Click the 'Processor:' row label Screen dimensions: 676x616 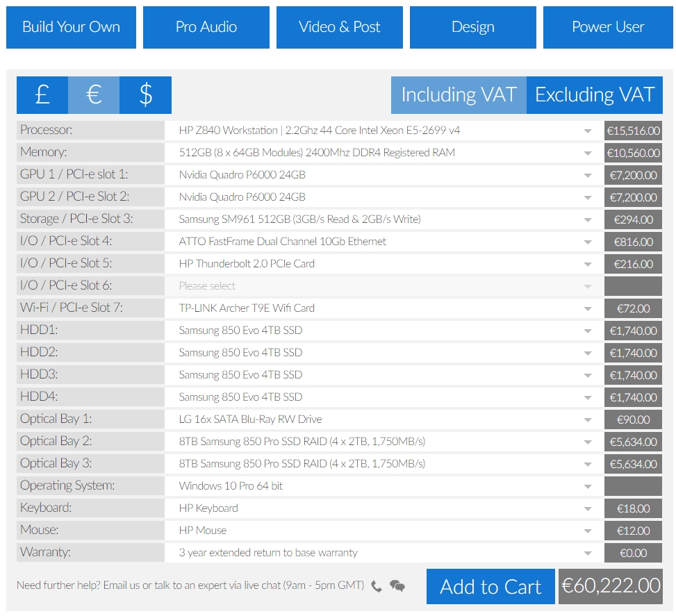(x=90, y=130)
